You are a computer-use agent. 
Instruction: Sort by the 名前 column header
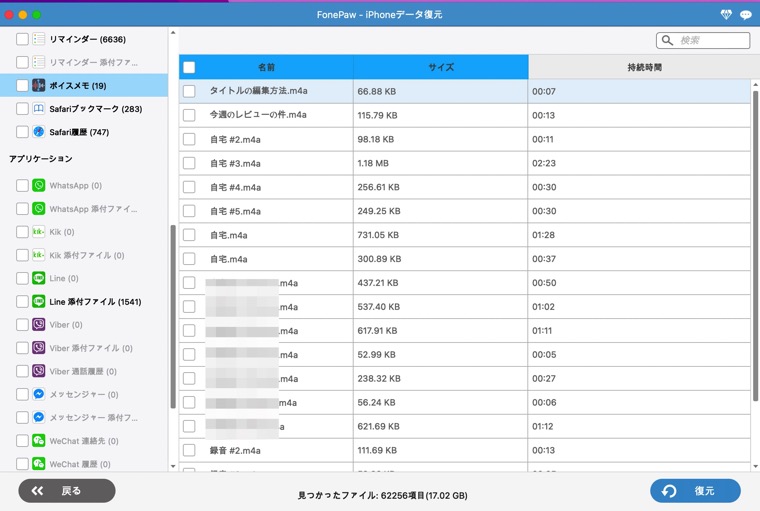tap(266, 67)
